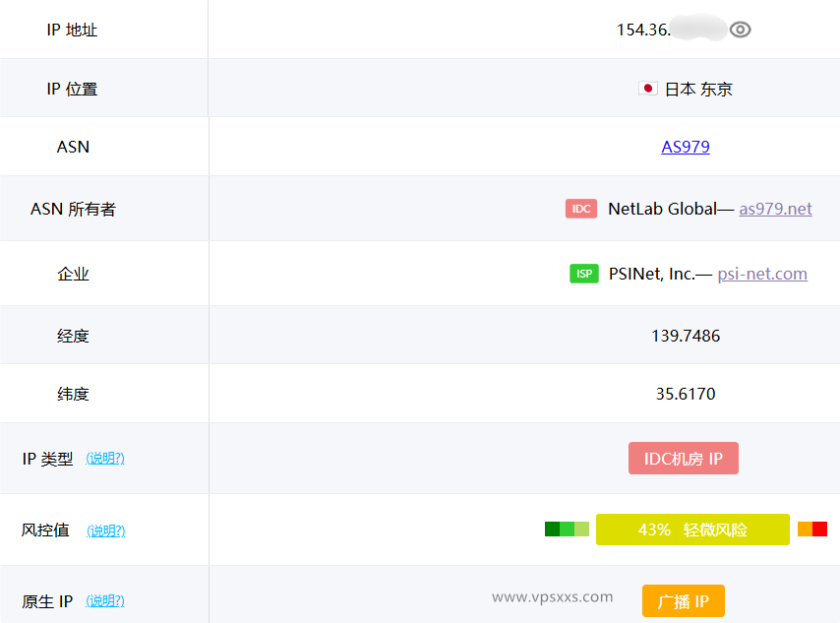Open the psi-net.com link
This screenshot has height=623, width=840.
pos(762,274)
